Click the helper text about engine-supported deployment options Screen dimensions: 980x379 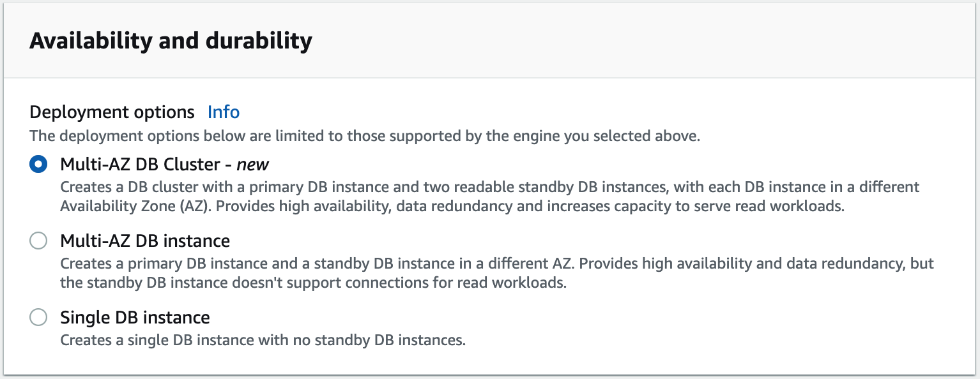click(364, 137)
